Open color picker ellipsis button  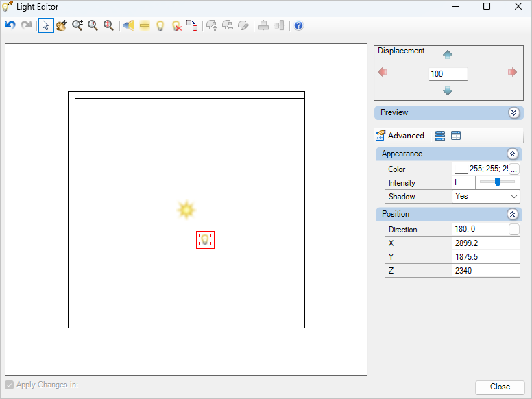pyautogui.click(x=514, y=169)
